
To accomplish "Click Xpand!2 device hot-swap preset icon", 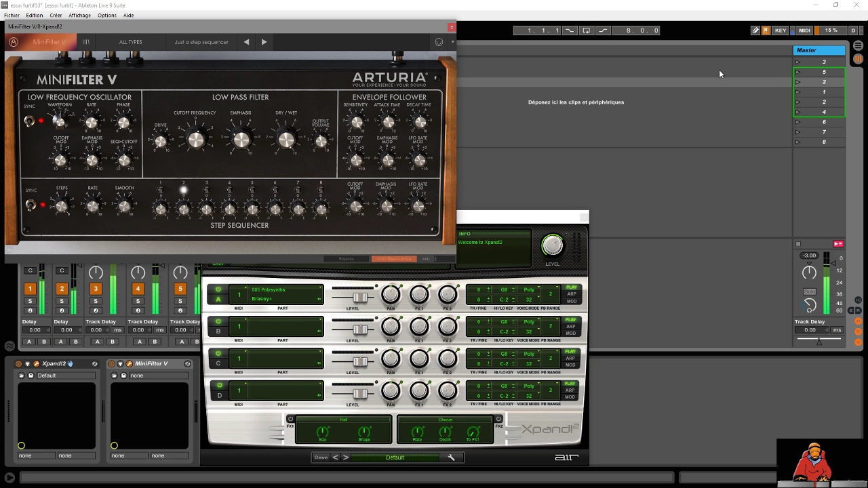I will point(94,364).
